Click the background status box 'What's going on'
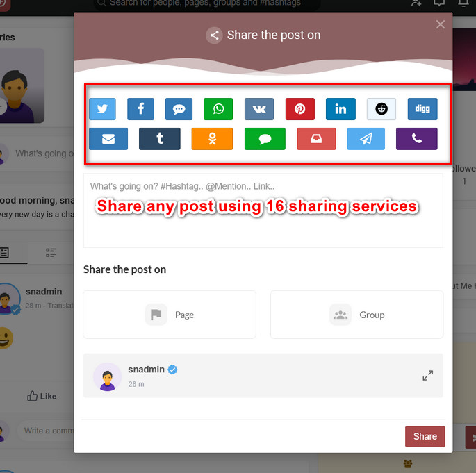The image size is (476, 473). [44, 153]
